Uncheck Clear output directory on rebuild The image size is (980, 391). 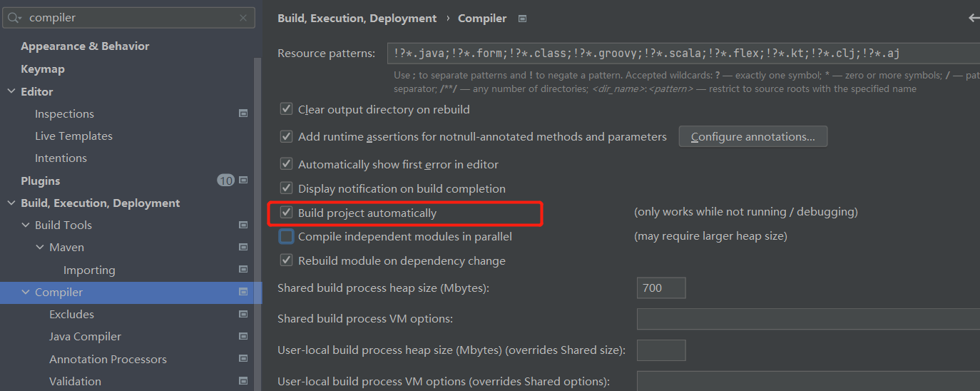pos(287,109)
